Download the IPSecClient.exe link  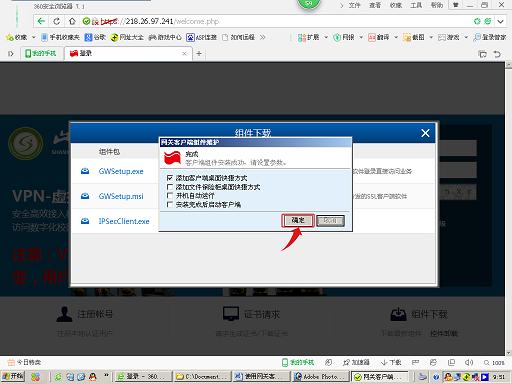pyautogui.click(x=124, y=221)
